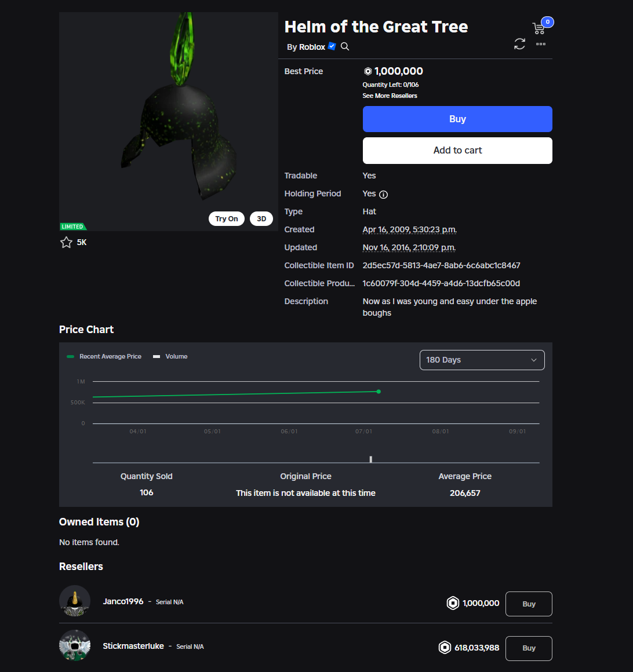Click the volume bar in the chart

pos(371,459)
